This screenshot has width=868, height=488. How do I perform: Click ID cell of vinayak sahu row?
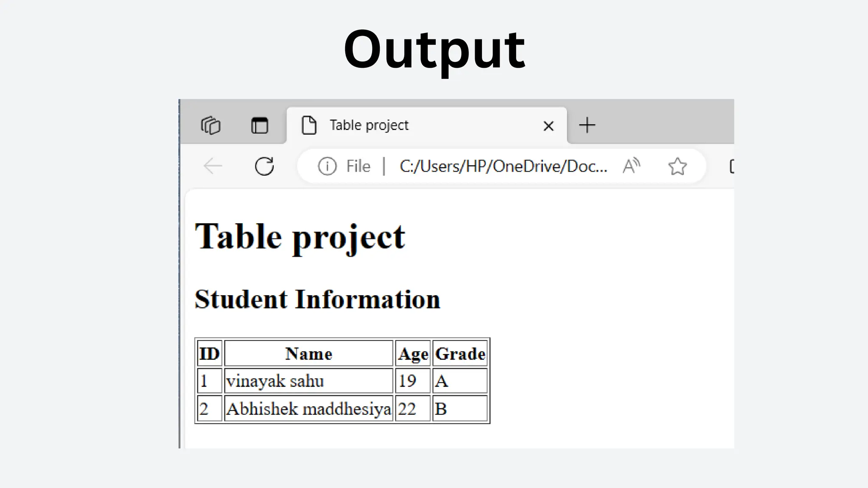[209, 381]
